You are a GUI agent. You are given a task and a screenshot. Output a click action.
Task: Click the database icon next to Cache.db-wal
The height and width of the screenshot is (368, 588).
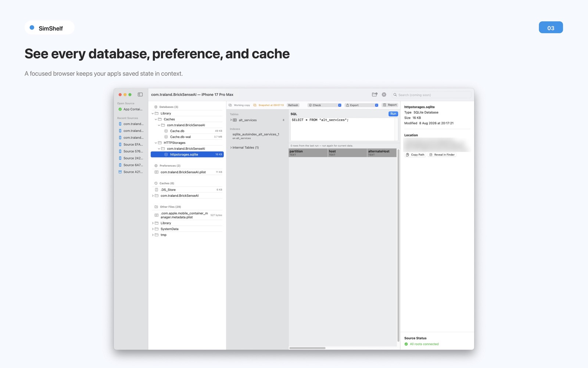[x=166, y=137]
